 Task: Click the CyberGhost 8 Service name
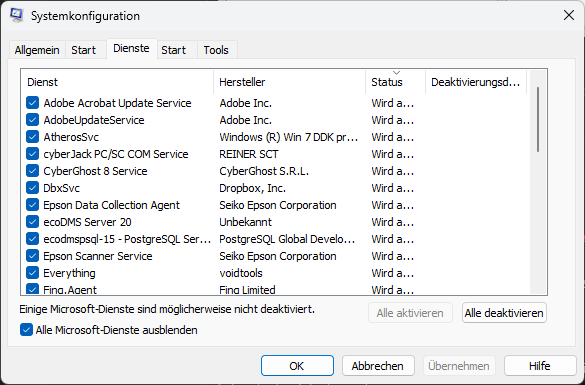pos(95,171)
